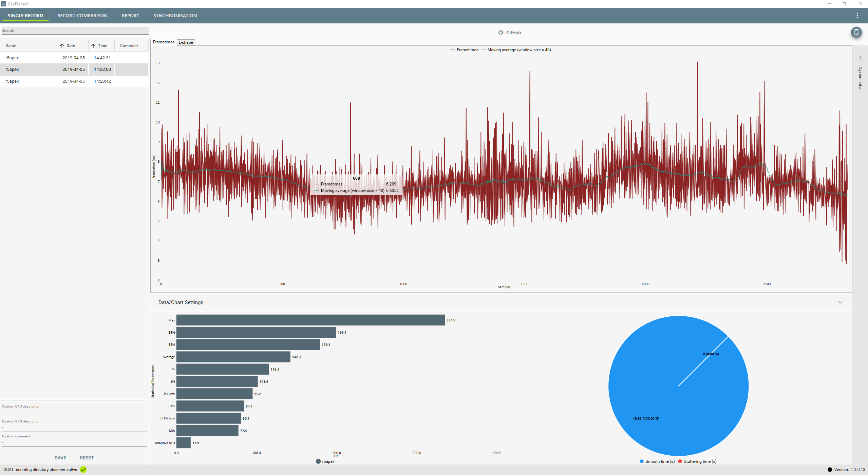Sort records by Date arrow

tap(62, 46)
